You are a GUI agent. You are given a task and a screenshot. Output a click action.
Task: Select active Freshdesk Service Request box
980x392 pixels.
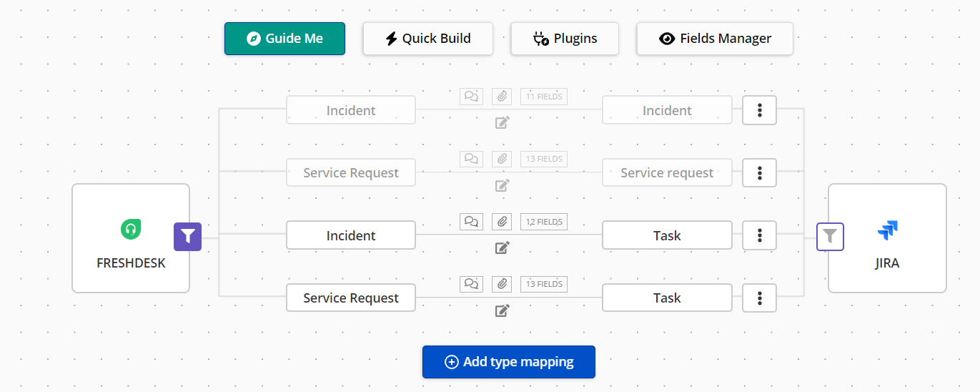tap(351, 298)
